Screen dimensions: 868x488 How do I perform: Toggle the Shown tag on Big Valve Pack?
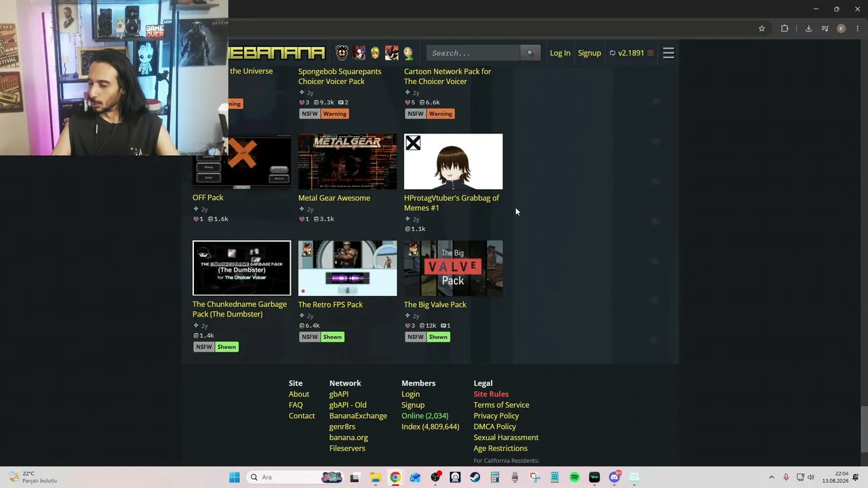(x=438, y=337)
